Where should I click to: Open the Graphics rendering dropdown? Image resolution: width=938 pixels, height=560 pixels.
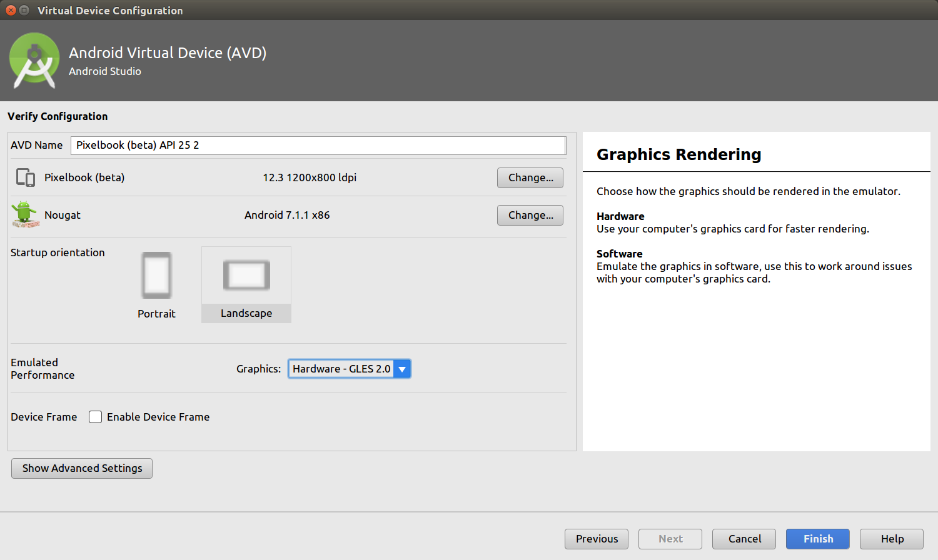pos(349,369)
